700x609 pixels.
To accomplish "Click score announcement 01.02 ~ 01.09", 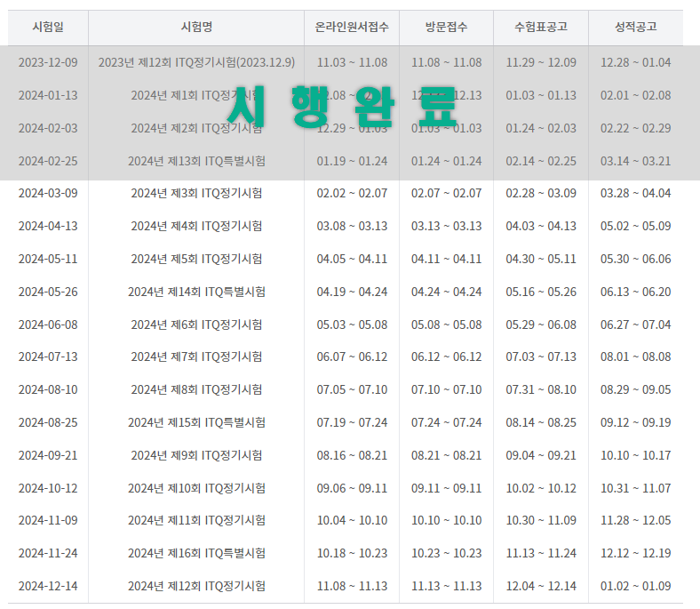I will [636, 586].
